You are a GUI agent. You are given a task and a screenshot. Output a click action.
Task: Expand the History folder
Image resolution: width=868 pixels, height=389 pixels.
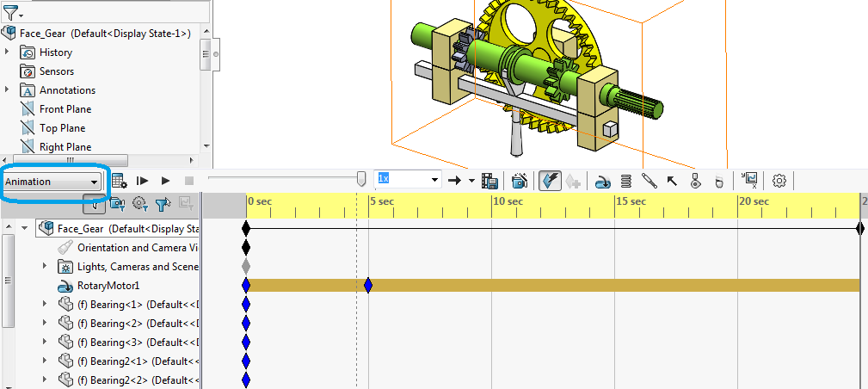tap(7, 52)
